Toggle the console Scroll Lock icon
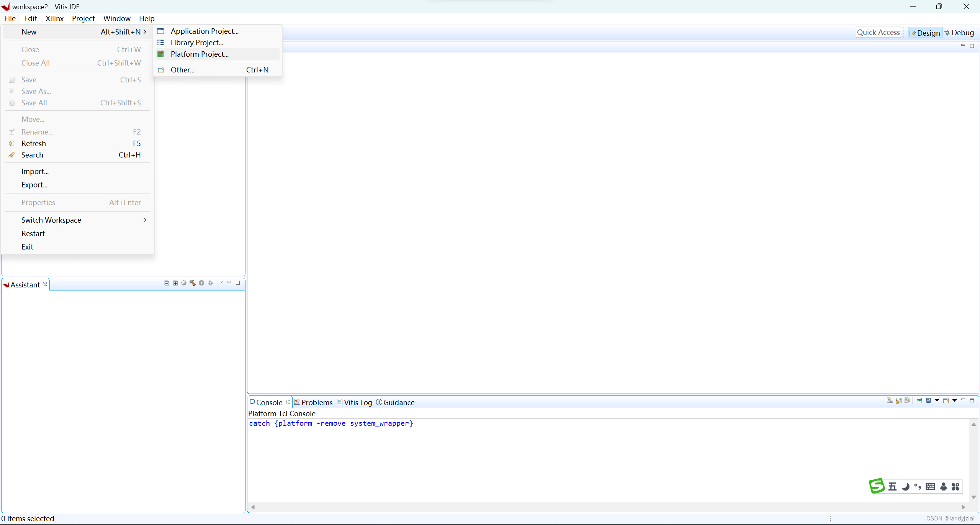 pos(898,400)
